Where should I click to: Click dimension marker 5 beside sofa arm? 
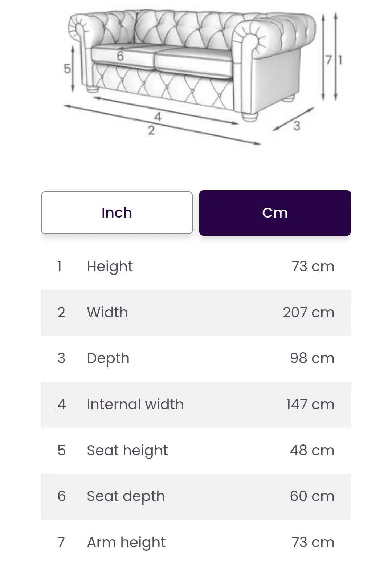[67, 68]
